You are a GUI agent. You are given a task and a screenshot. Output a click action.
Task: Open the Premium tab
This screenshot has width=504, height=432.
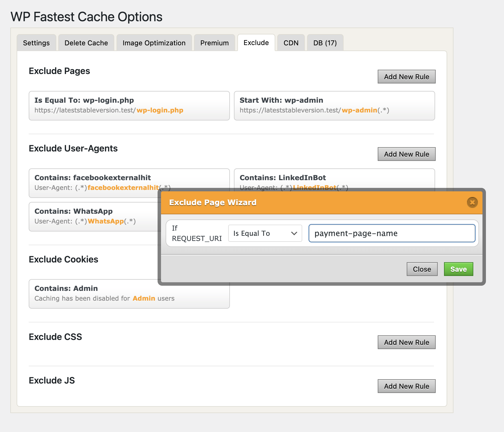tap(214, 43)
